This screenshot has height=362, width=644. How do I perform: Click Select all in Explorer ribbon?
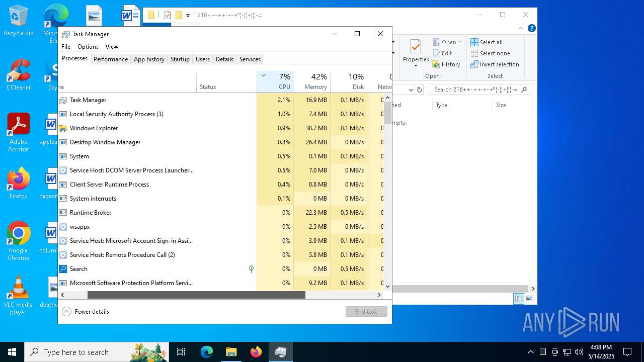(487, 42)
